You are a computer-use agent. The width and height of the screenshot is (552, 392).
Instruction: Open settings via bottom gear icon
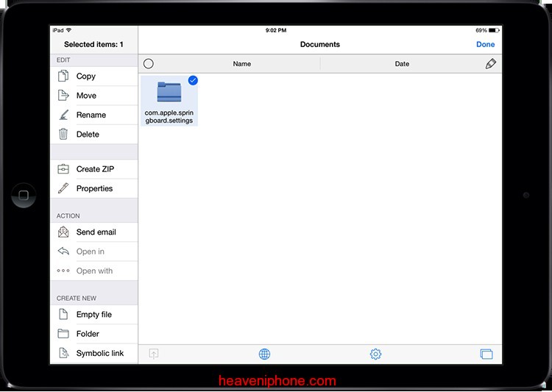(x=375, y=354)
